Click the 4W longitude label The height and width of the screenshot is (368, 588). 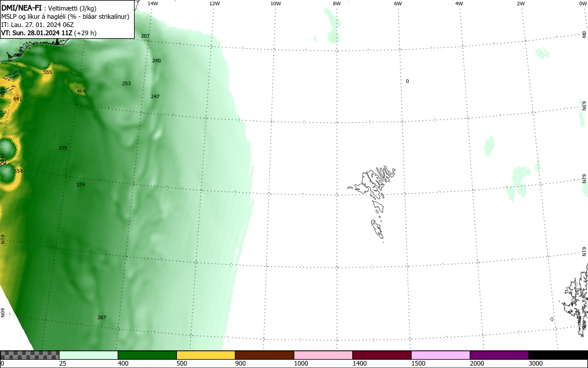pos(459,4)
